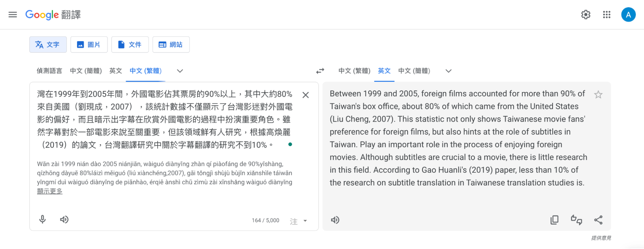Viewport: 644px width, 249px height.
Task: Open the main hamburger menu
Action: (13, 14)
